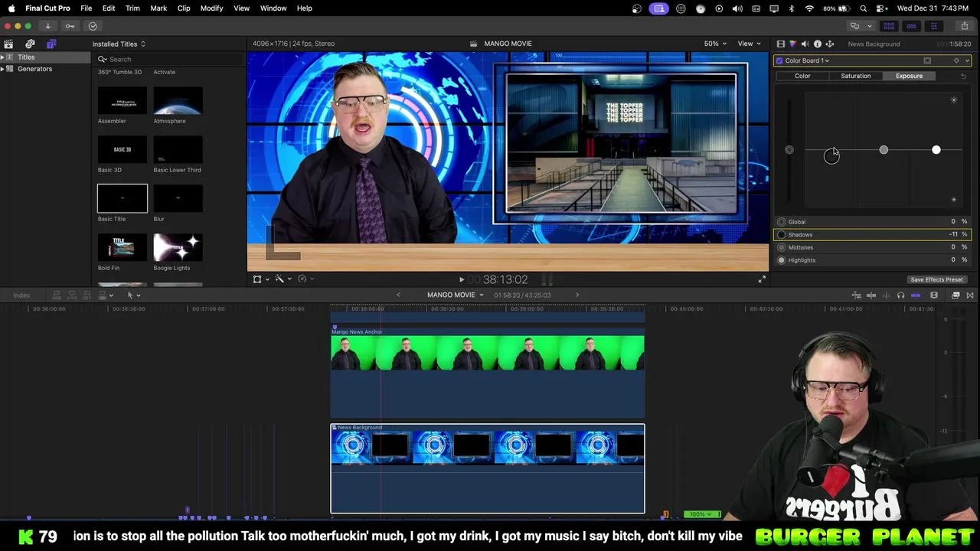This screenshot has height=551, width=980.
Task: Show the Photos and Audio sidebar icon
Action: click(30, 44)
